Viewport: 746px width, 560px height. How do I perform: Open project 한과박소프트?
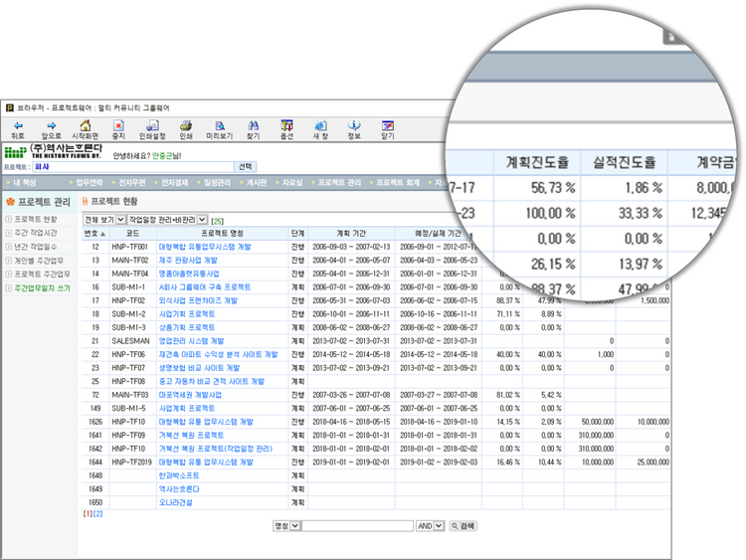(x=179, y=475)
